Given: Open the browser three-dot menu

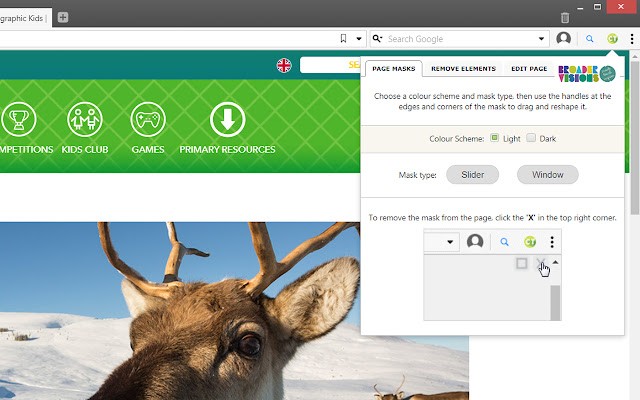Looking at the screenshot, I should click(632, 39).
